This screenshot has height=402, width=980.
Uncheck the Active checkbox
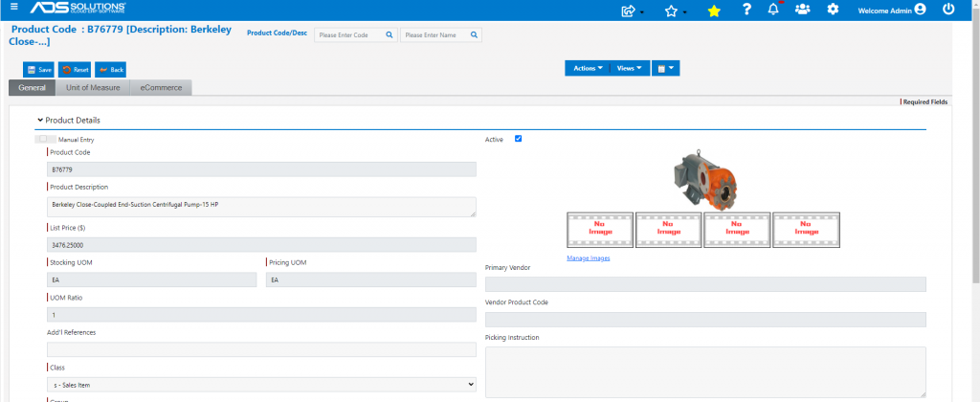[518, 139]
